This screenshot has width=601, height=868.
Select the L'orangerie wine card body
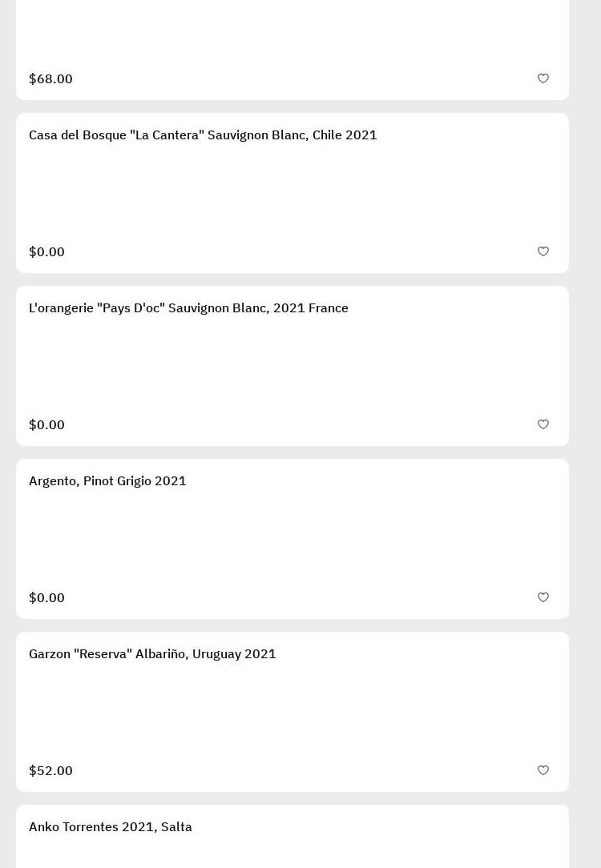pos(292,367)
